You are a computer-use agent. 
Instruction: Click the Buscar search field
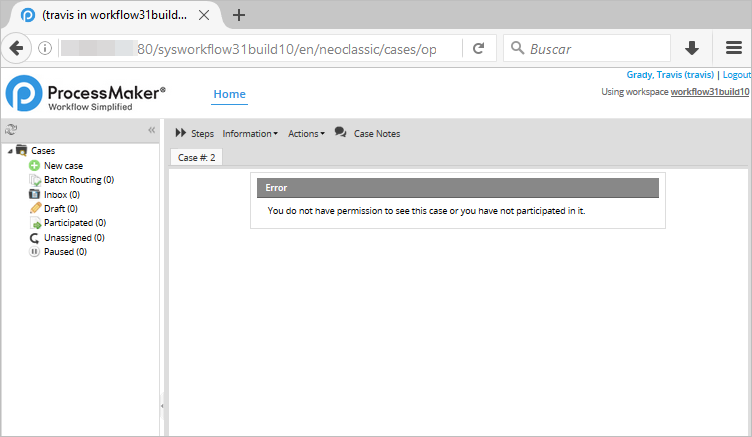[595, 48]
